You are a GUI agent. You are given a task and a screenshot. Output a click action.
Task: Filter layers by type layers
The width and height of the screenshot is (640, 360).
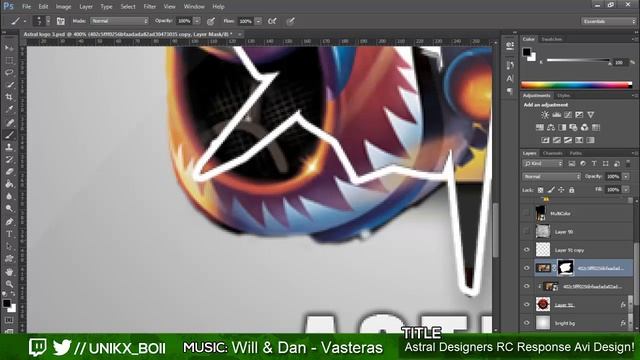(x=594, y=164)
